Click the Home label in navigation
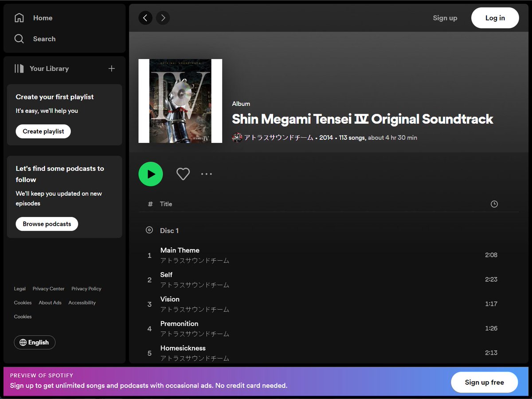 (43, 18)
